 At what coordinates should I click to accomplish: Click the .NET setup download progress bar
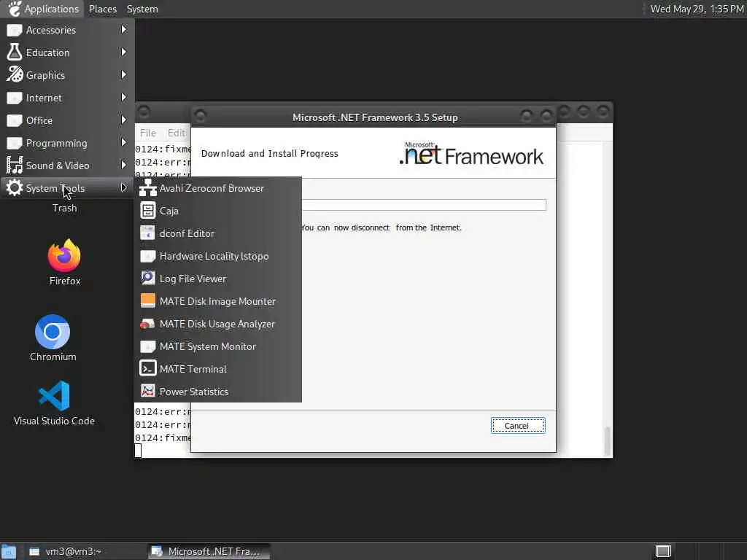pyautogui.click(x=424, y=205)
